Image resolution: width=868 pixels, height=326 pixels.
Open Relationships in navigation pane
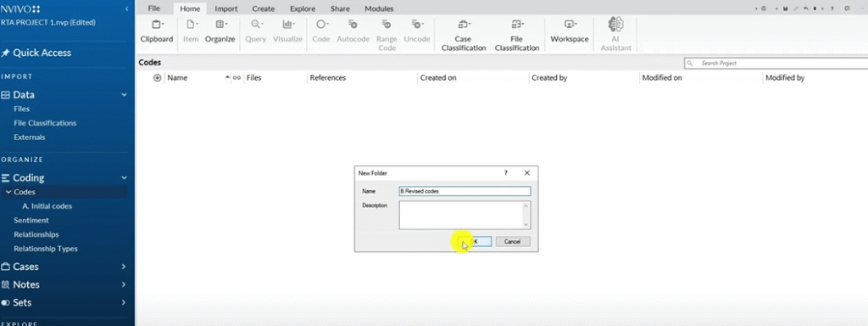pos(36,234)
